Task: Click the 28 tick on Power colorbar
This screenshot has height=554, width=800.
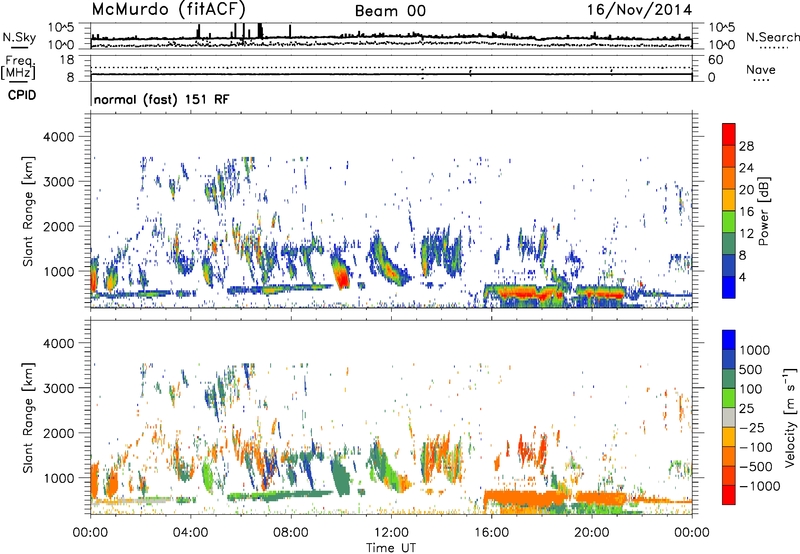Action: [746, 146]
